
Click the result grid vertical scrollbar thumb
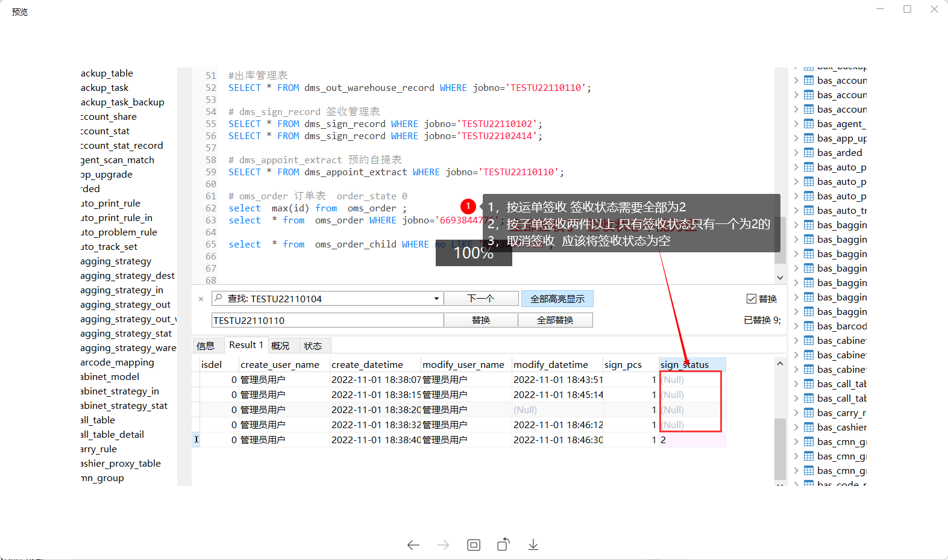click(x=780, y=449)
